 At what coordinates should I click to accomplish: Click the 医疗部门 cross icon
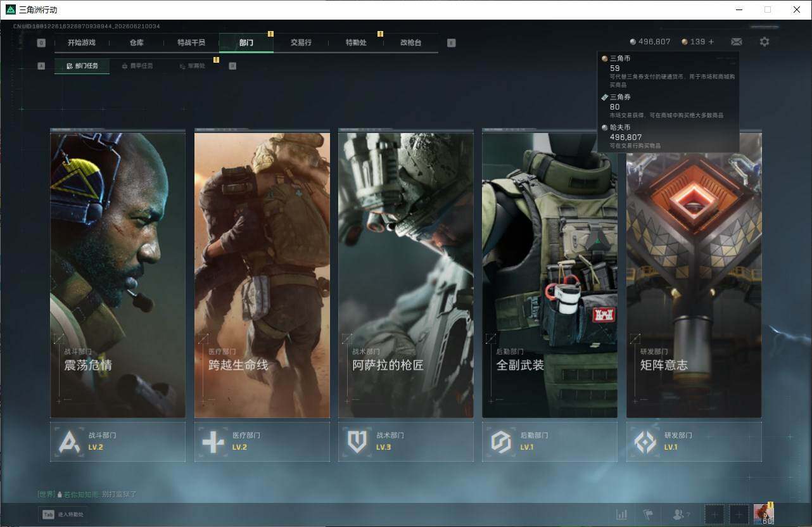click(x=213, y=441)
